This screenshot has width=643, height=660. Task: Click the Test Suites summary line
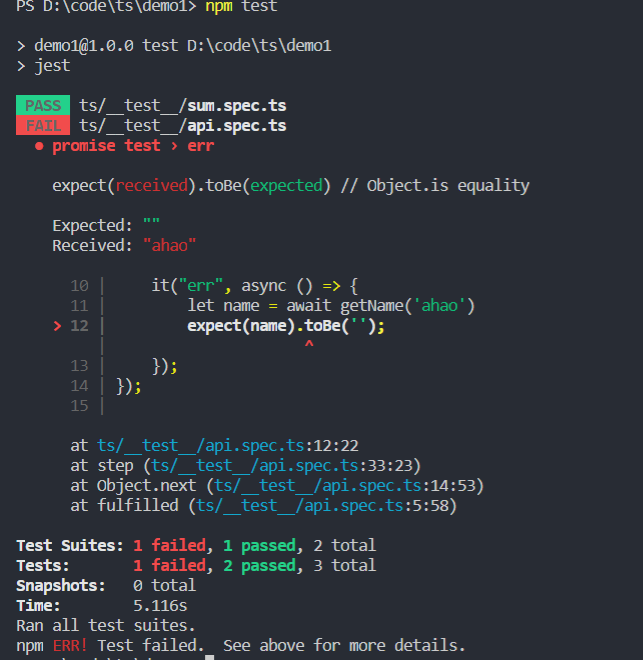[196, 545]
